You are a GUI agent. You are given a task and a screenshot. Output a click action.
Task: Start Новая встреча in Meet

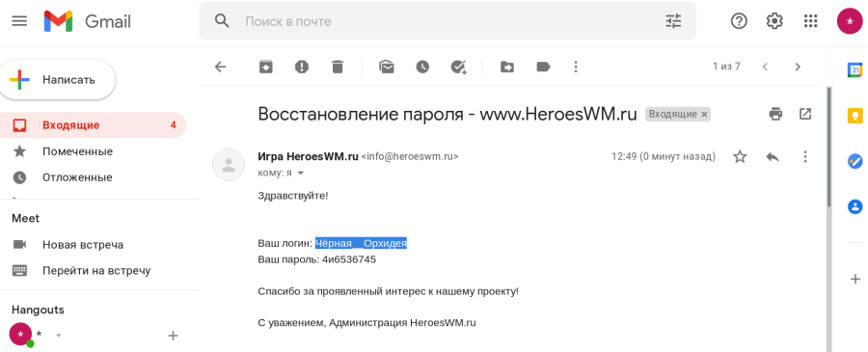pyautogui.click(x=83, y=245)
